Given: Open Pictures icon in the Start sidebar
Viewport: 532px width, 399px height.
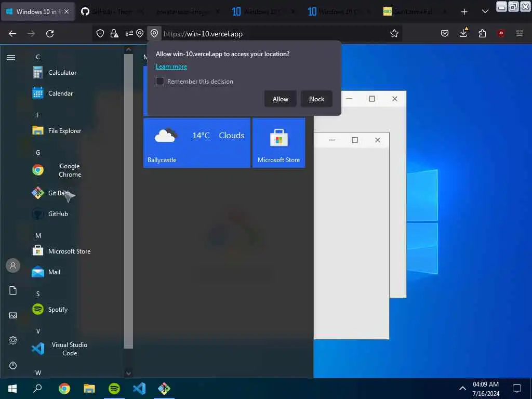Looking at the screenshot, I should pyautogui.click(x=13, y=315).
